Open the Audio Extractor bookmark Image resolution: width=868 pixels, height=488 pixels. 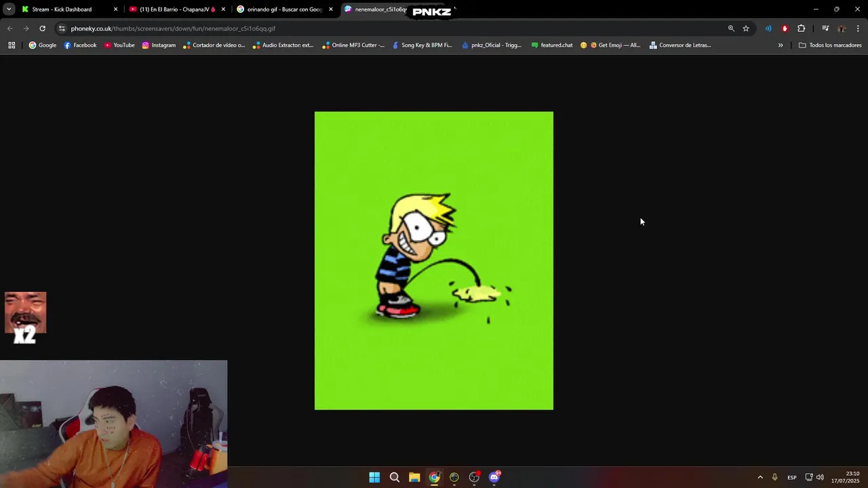click(283, 45)
